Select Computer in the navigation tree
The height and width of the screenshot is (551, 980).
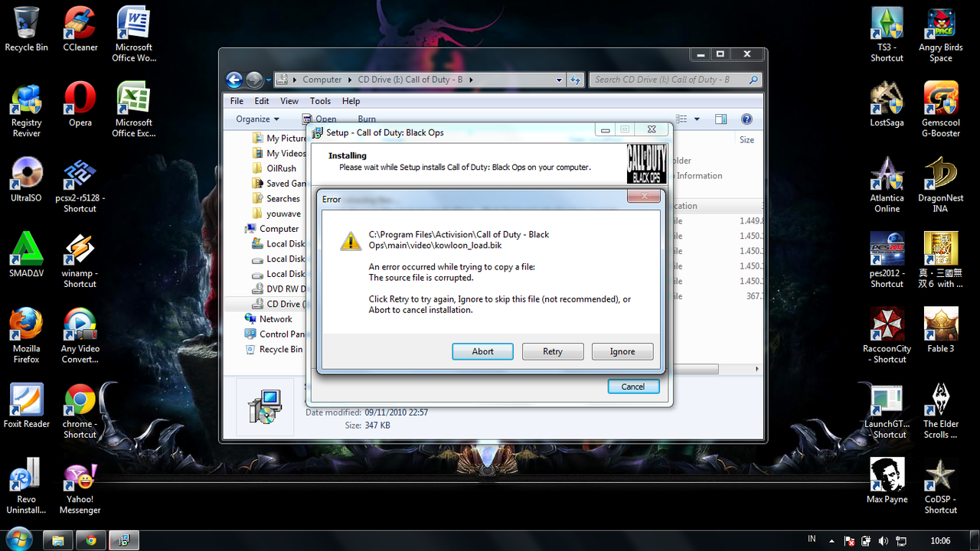tap(271, 229)
